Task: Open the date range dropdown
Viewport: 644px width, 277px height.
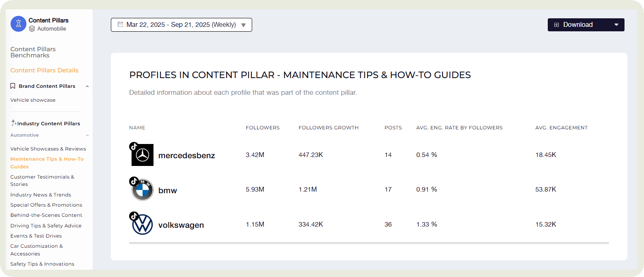Action: 243,25
